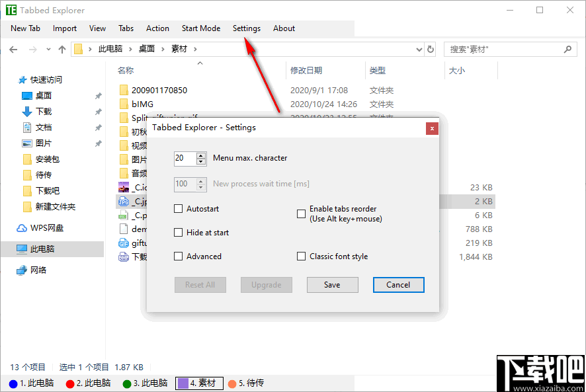Screen dimensions: 586x392
Task: Click the GIF file icon in the list
Action: [x=123, y=243]
